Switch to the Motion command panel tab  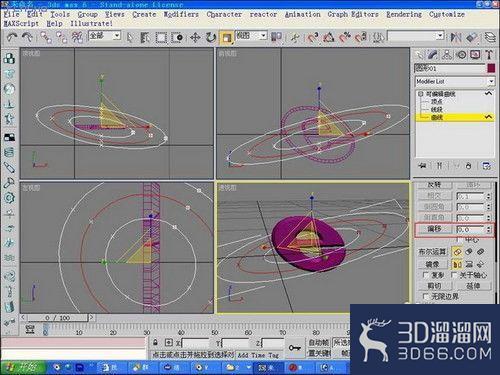(461, 55)
